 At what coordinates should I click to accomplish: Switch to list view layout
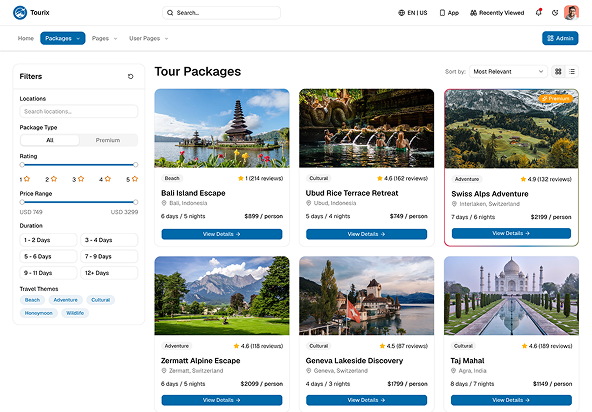(x=572, y=71)
